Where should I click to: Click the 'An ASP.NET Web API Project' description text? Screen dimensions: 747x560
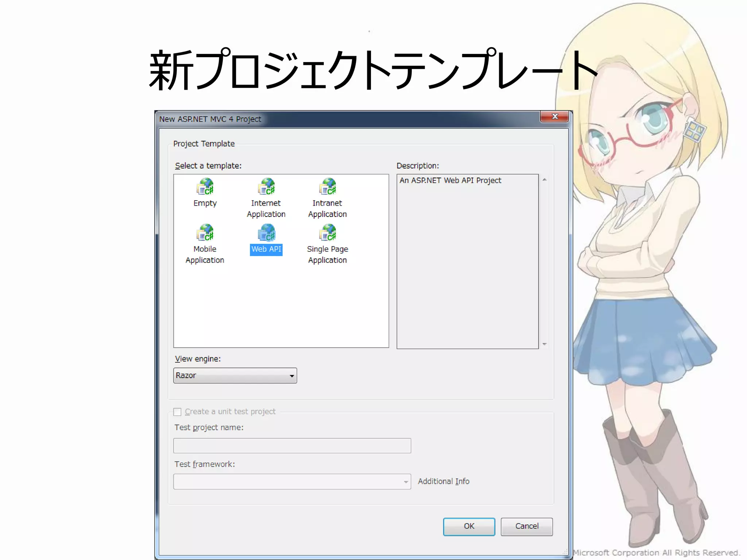[450, 180]
